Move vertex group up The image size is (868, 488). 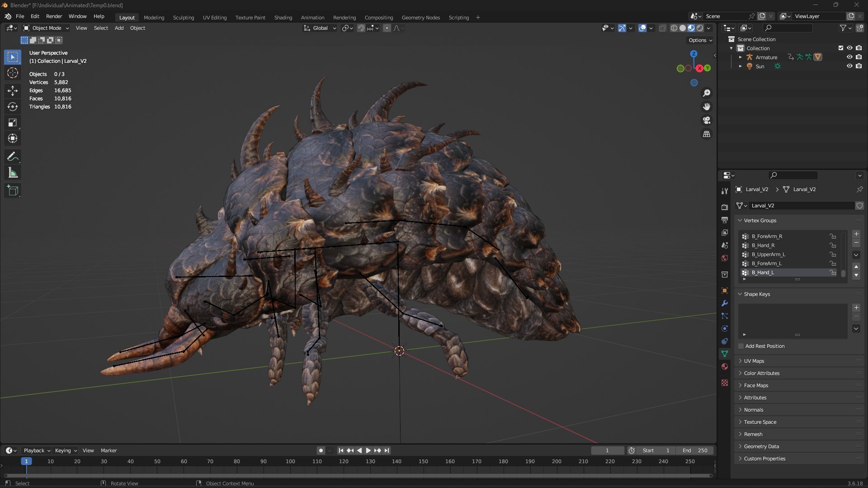856,267
